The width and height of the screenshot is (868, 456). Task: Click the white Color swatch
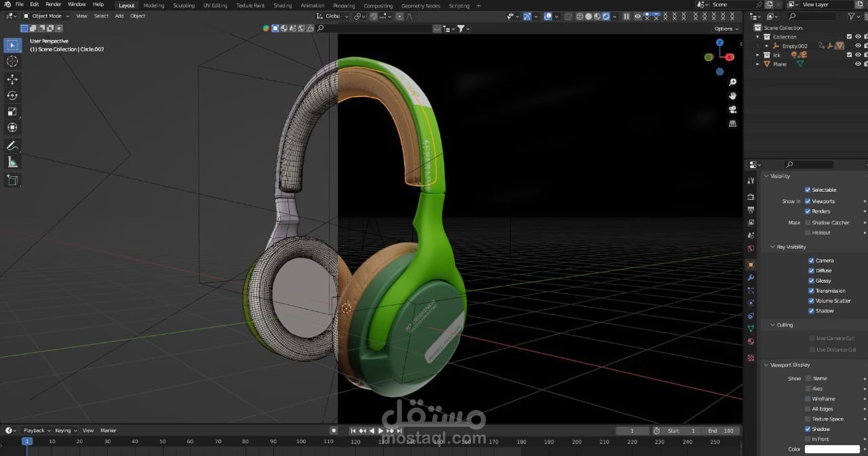pyautogui.click(x=832, y=449)
